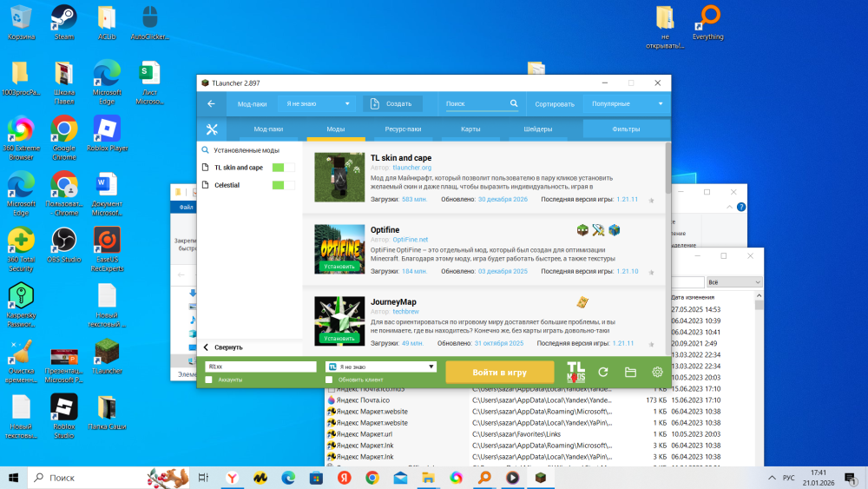Open Yandex Browser from the taskbar
This screenshot has width=868, height=489.
(x=233, y=478)
